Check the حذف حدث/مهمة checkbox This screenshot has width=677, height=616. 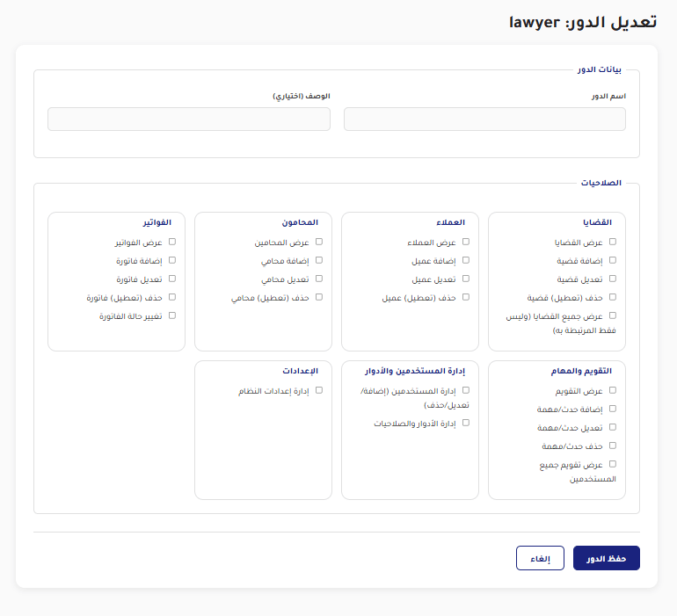click(x=613, y=446)
